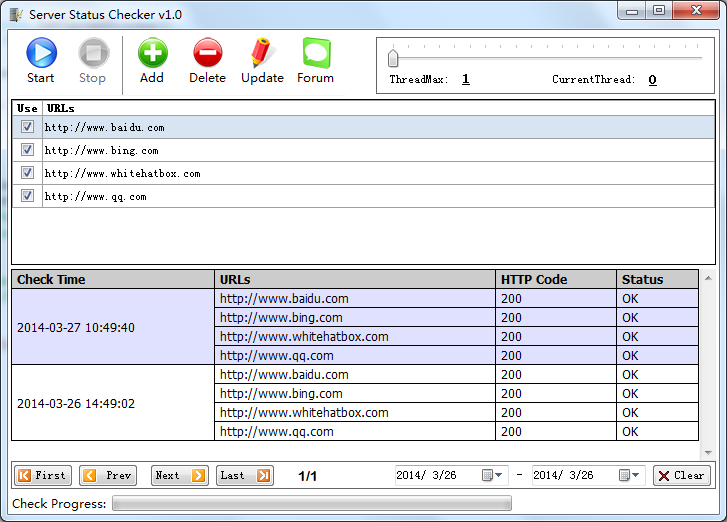
Task: Click the HTTP Code column header
Action: point(556,280)
